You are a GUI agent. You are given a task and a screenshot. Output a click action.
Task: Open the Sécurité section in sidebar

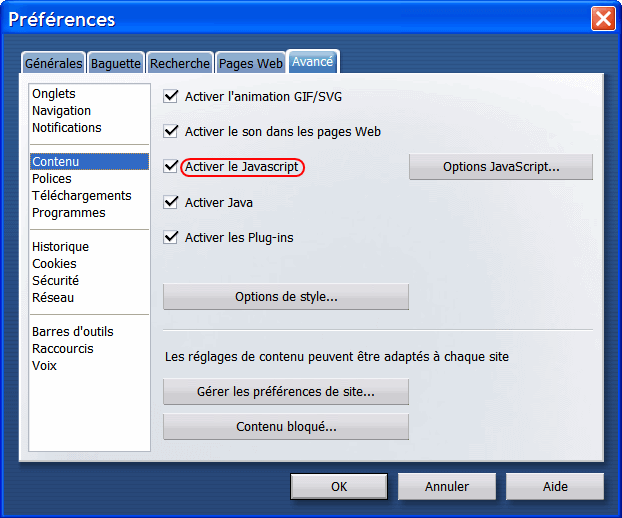(55, 281)
